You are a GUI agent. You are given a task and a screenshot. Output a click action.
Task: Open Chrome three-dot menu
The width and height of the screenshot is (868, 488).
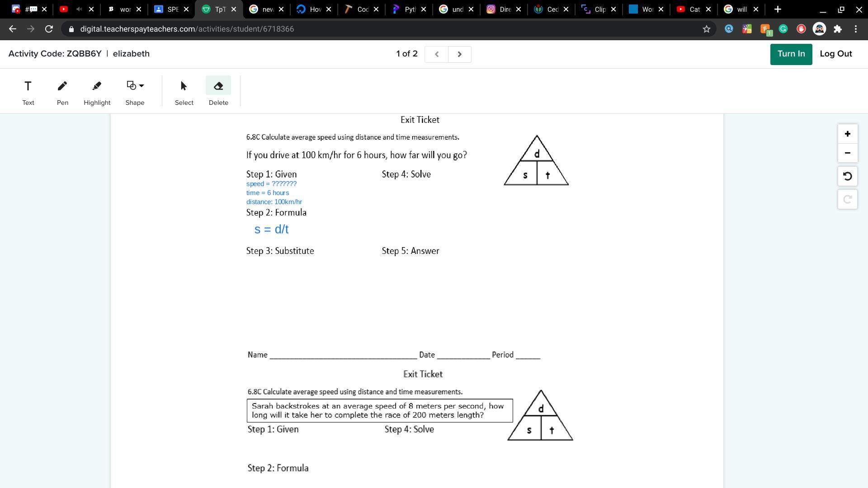[856, 29]
